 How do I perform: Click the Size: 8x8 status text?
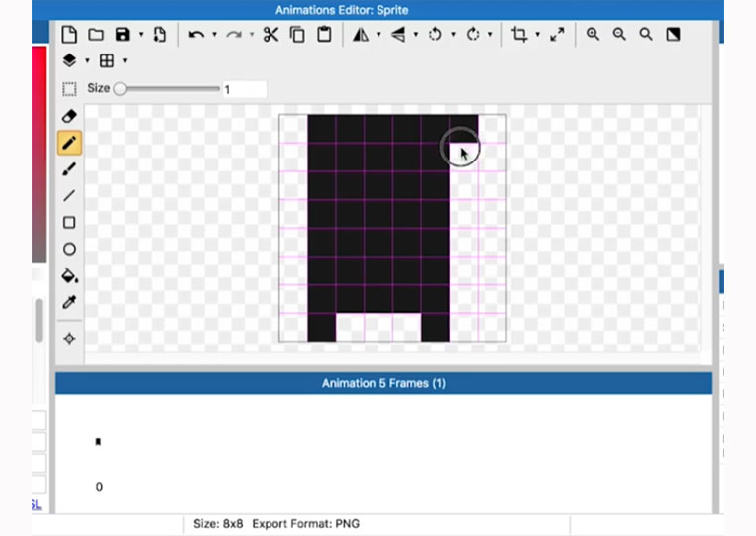click(x=218, y=523)
